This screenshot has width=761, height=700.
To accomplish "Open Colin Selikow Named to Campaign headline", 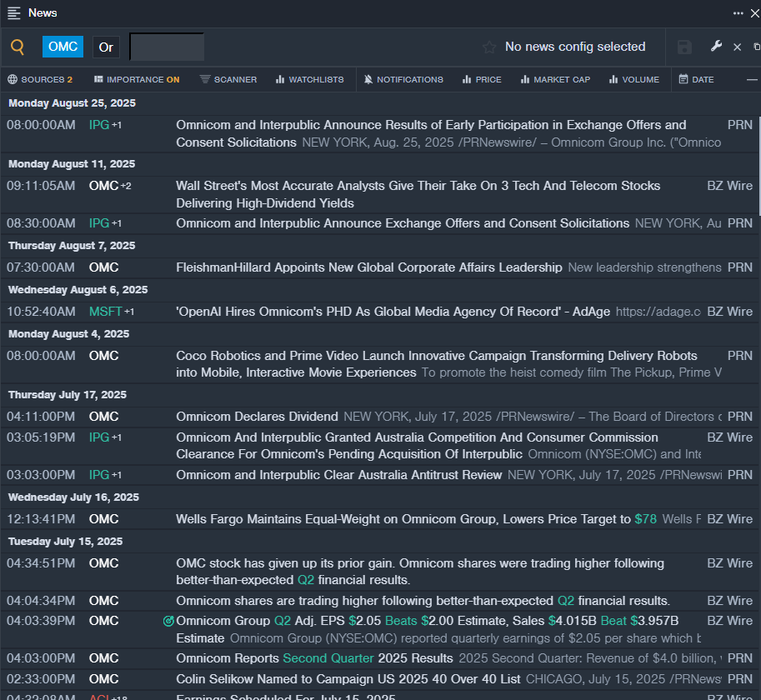I will click(348, 679).
